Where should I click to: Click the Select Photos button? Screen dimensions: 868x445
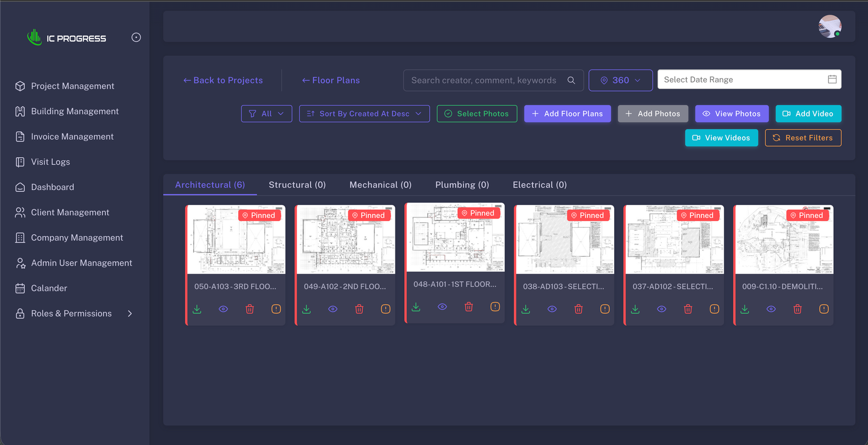click(477, 114)
